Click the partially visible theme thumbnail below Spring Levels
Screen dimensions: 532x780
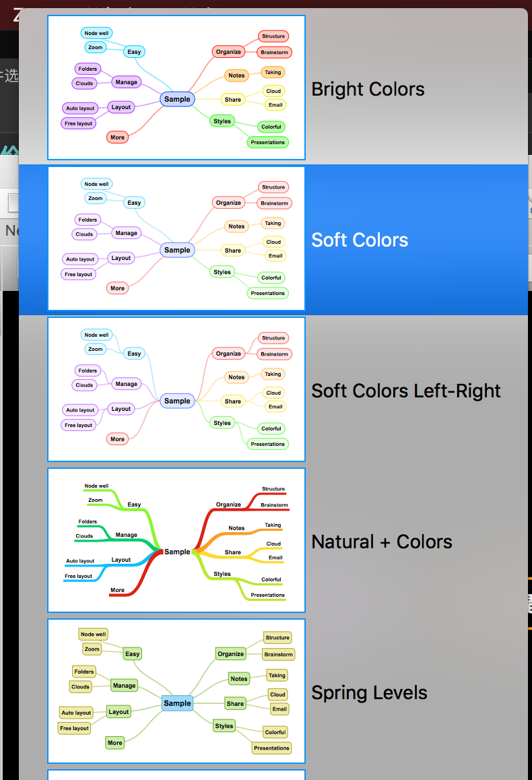coord(176,775)
